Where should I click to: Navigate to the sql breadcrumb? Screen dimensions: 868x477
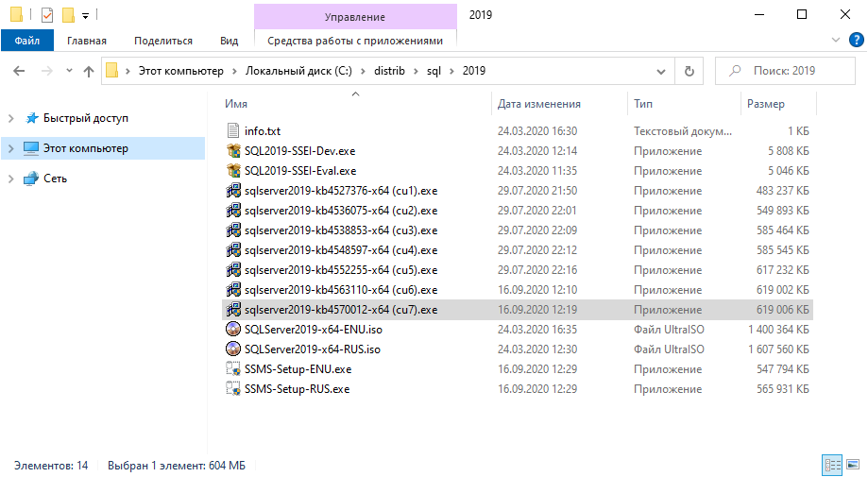click(x=434, y=71)
